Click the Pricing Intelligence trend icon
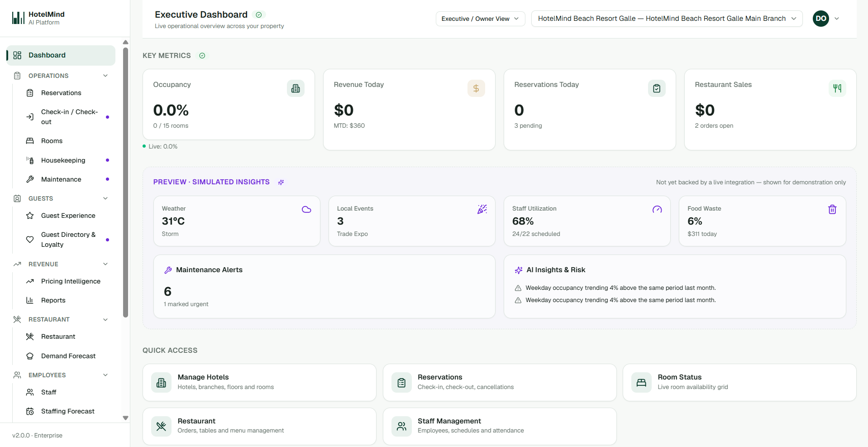The width and height of the screenshot is (868, 447). coord(30,281)
